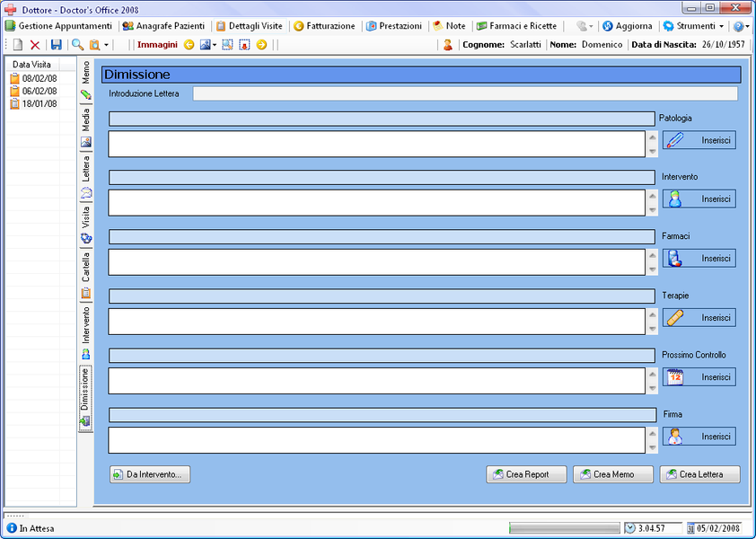Click the greyed-out user icon near Aggiorna
756x539 pixels.
[x=582, y=26]
